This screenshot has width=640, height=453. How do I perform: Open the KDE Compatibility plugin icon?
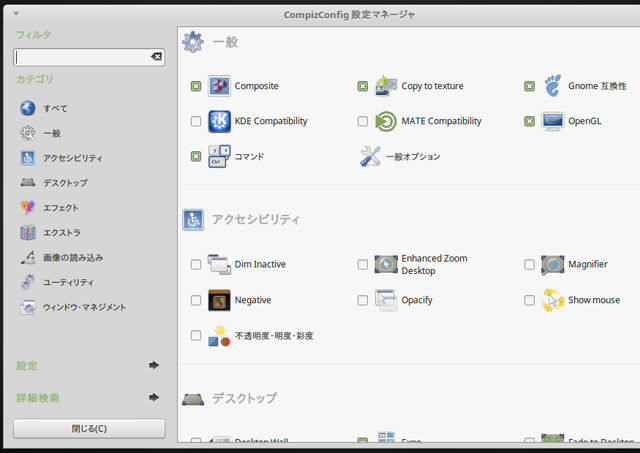[x=219, y=121]
